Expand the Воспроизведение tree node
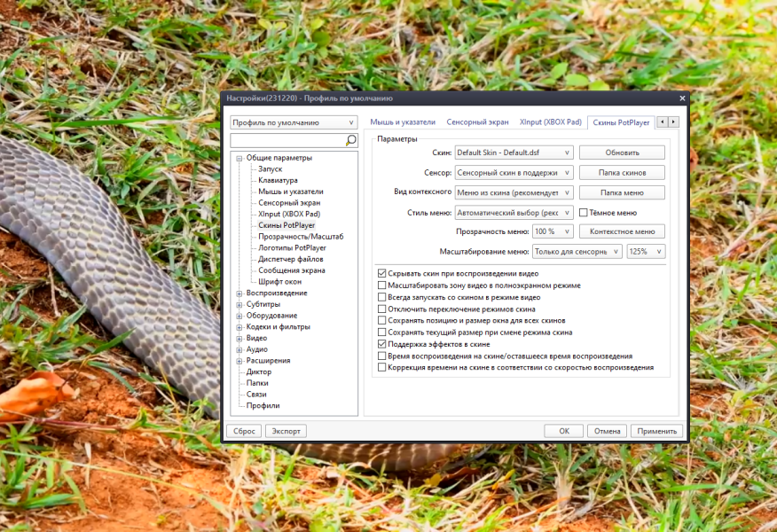 [x=239, y=293]
